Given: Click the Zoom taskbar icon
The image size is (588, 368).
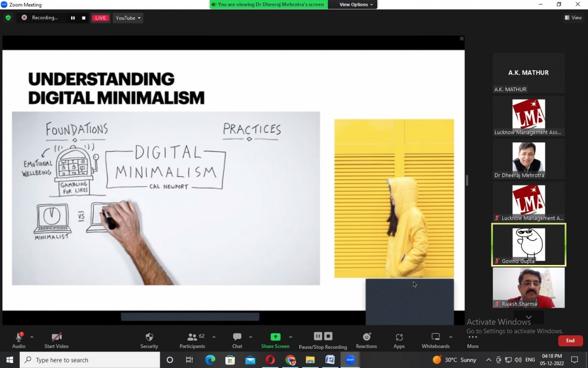Looking at the screenshot, I should point(350,360).
